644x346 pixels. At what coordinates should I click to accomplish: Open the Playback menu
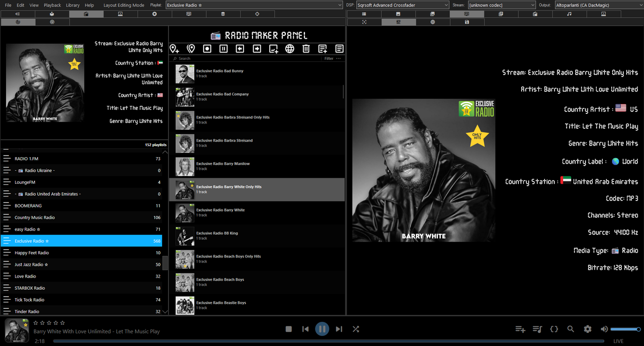pyautogui.click(x=52, y=5)
